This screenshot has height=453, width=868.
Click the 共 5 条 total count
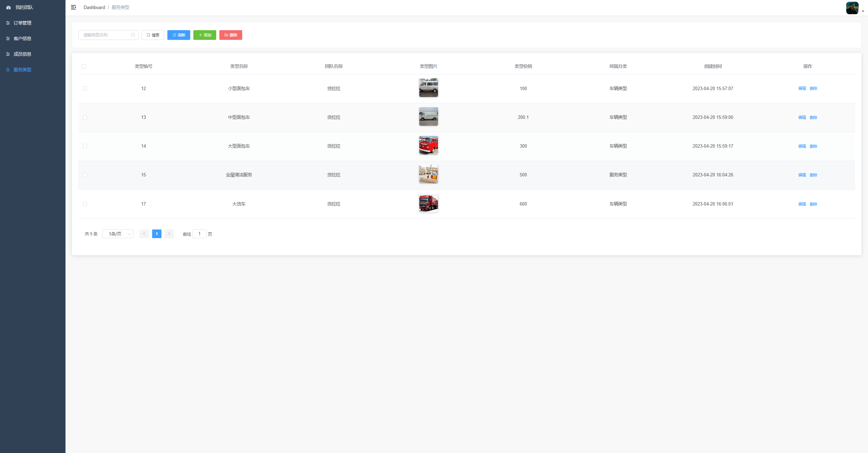coord(91,234)
